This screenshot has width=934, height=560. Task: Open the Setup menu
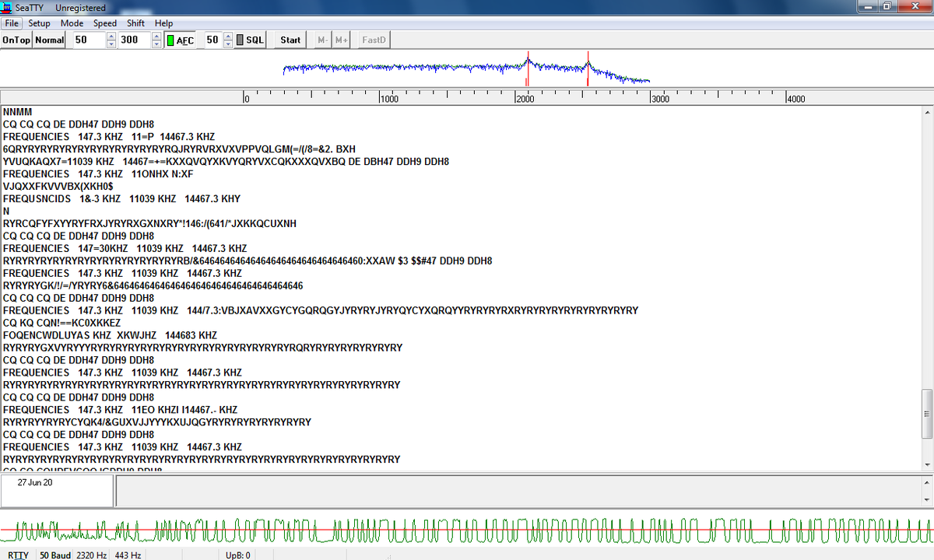(x=39, y=23)
